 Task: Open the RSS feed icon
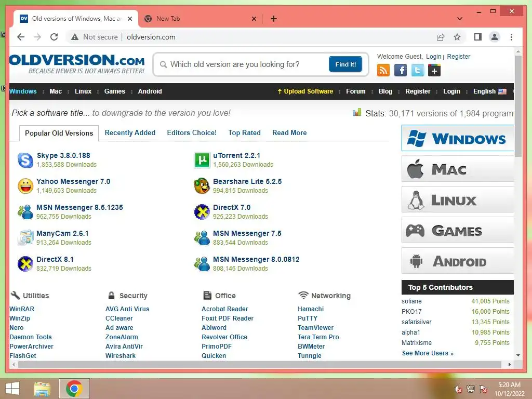coord(383,71)
